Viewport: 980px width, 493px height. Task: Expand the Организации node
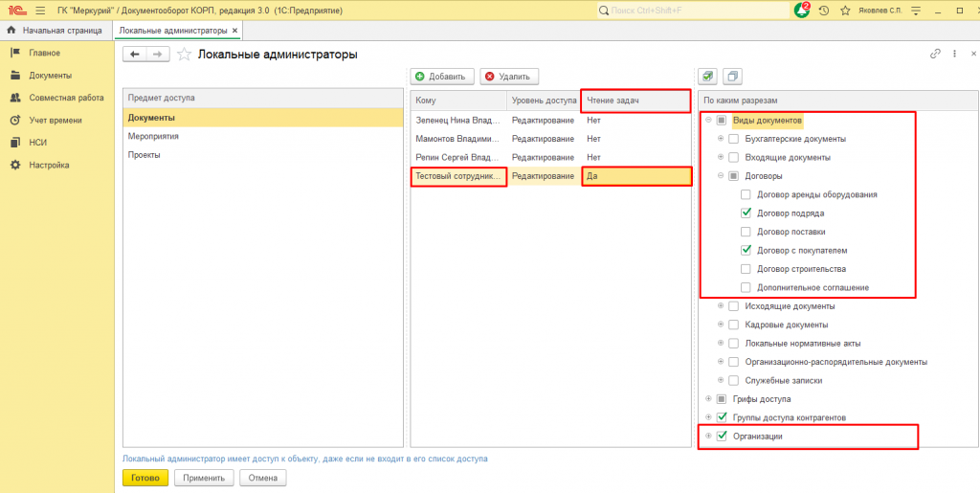pyautogui.click(x=709, y=436)
